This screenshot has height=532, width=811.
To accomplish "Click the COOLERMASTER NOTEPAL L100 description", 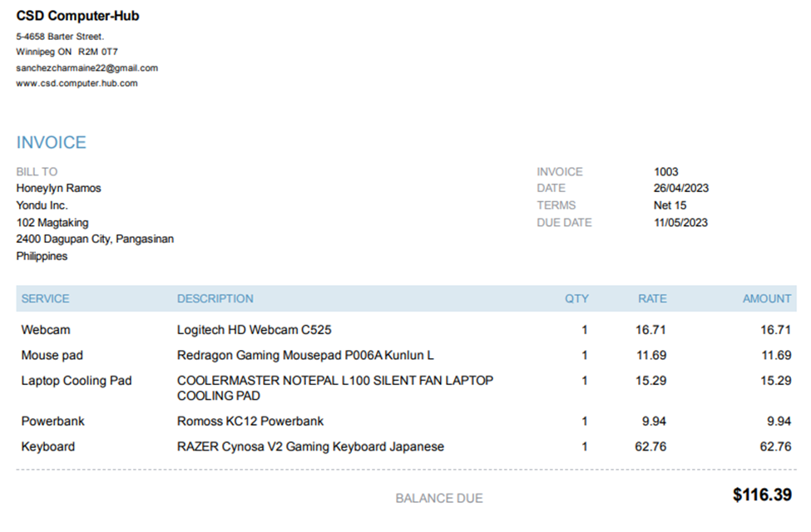I will [x=335, y=388].
